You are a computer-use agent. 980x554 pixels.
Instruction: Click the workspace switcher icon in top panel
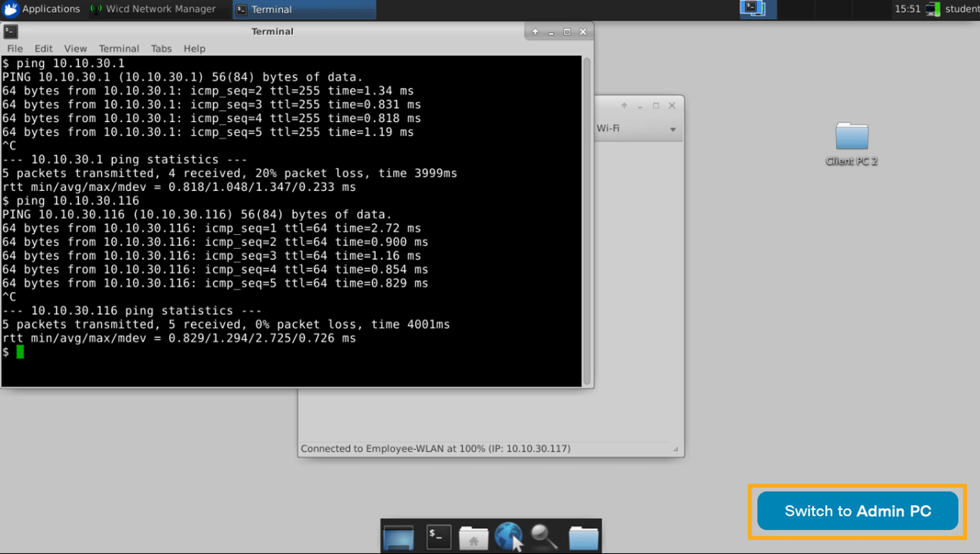[753, 8]
